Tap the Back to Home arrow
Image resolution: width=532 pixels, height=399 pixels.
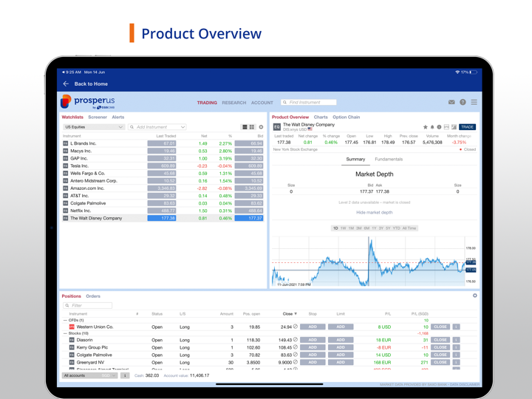pyautogui.click(x=66, y=84)
